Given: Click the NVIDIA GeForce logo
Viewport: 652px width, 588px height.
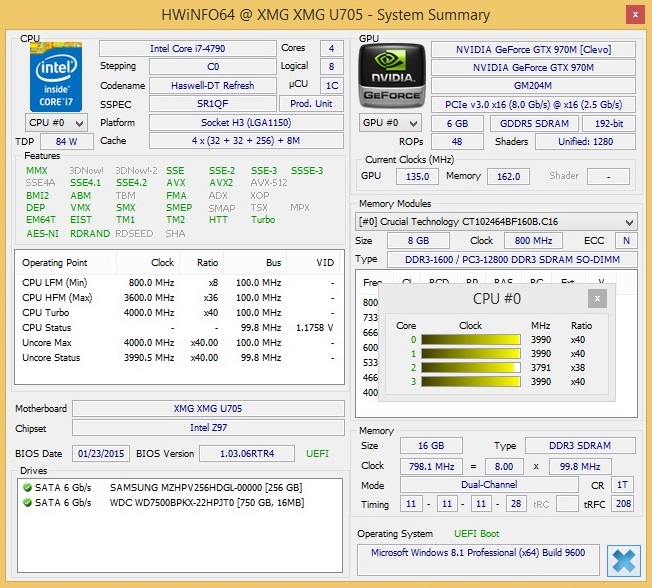Looking at the screenshot, I should tap(392, 76).
